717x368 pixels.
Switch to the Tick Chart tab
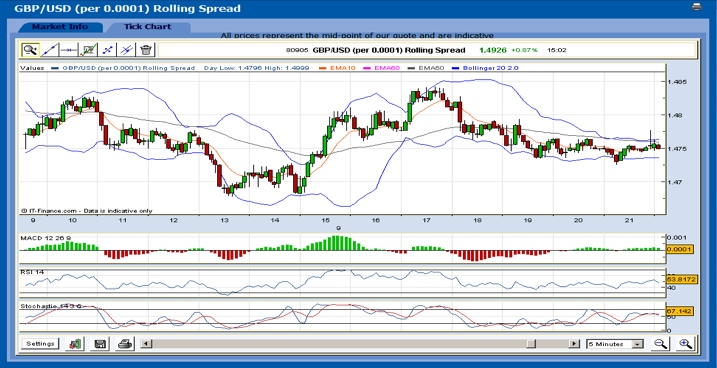tap(147, 27)
